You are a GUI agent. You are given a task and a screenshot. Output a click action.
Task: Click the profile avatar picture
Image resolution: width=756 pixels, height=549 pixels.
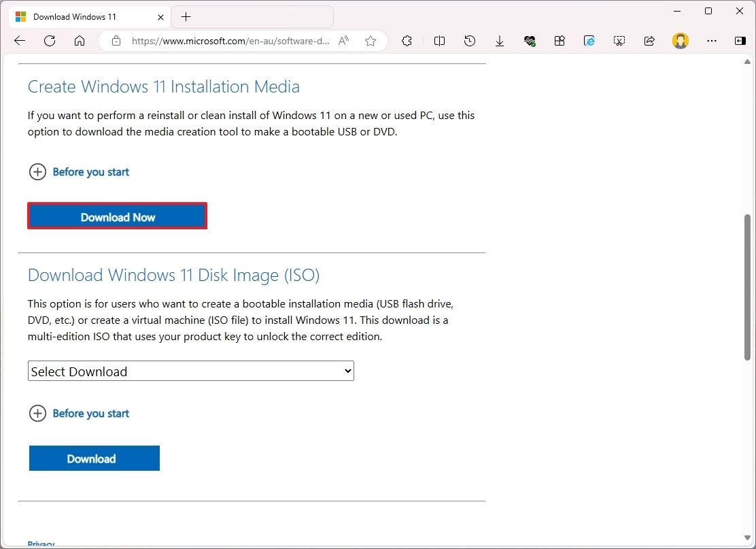click(x=681, y=41)
